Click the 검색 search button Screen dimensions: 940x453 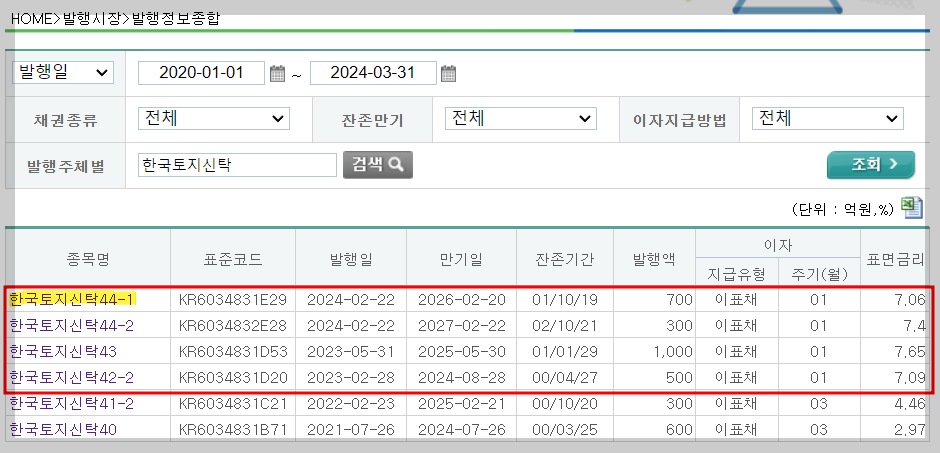[378, 165]
